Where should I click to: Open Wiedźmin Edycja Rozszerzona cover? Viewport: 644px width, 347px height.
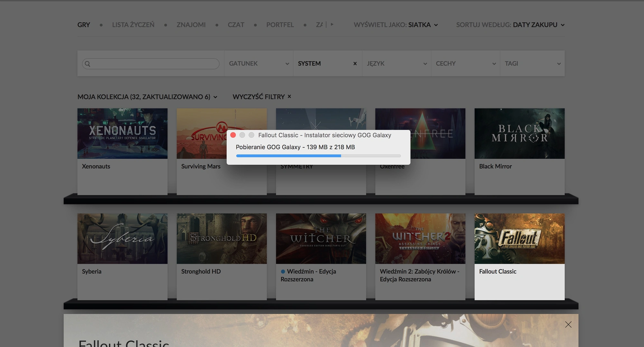point(321,239)
